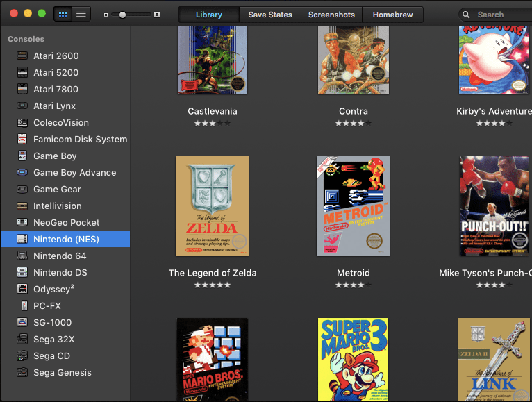532x402 pixels.
Task: Click the Game Boy Advance icon
Action: point(22,172)
